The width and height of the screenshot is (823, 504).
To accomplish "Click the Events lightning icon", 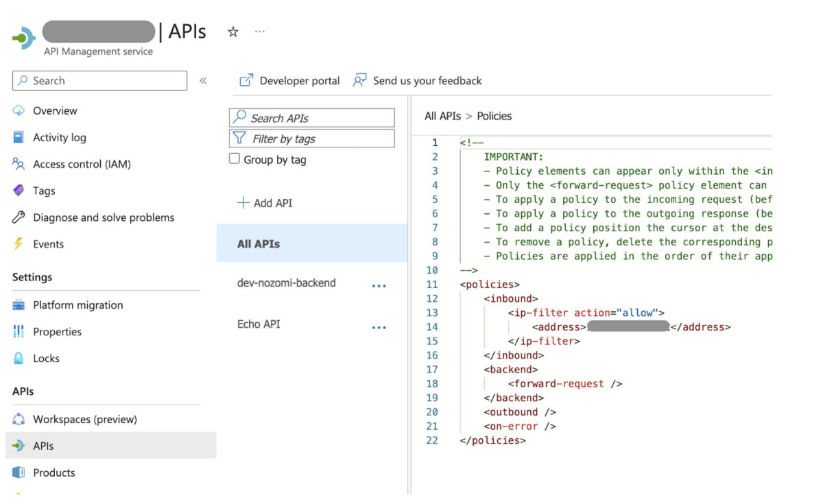I will coord(19,244).
